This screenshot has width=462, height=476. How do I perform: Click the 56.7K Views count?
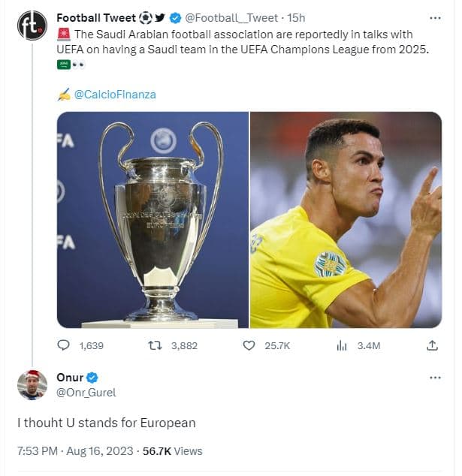172,451
